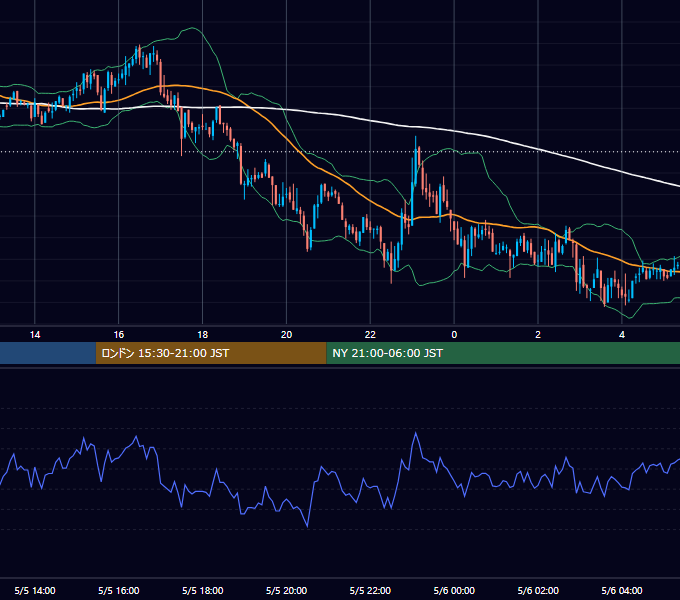The image size is (680, 600).
Task: Click the 18 hour axis label
Action: coord(203,335)
